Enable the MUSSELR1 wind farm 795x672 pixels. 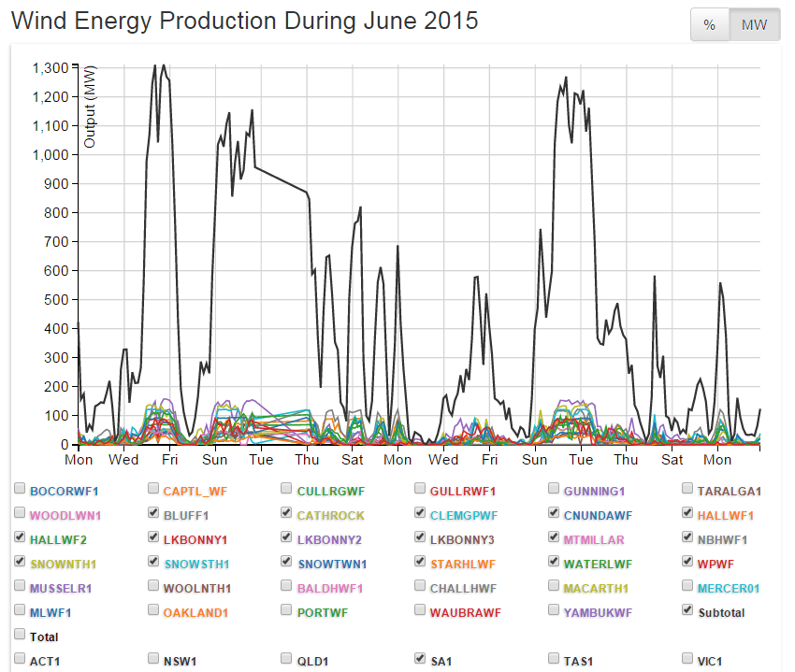(x=20, y=586)
